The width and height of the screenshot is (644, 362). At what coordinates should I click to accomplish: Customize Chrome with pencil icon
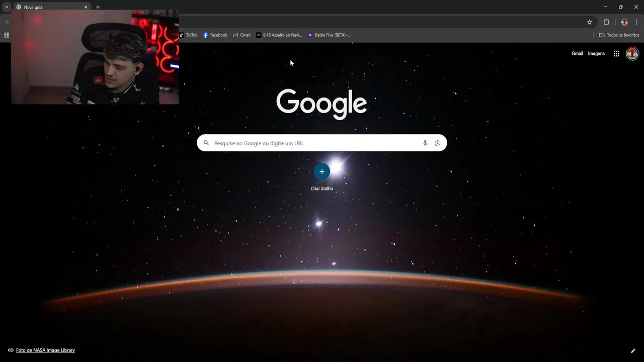(633, 350)
